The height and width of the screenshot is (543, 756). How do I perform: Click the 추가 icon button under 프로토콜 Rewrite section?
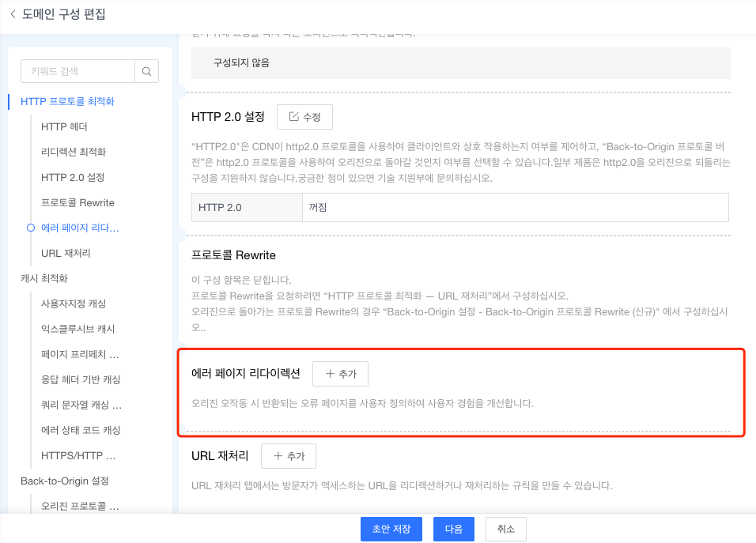pyautogui.click(x=340, y=374)
